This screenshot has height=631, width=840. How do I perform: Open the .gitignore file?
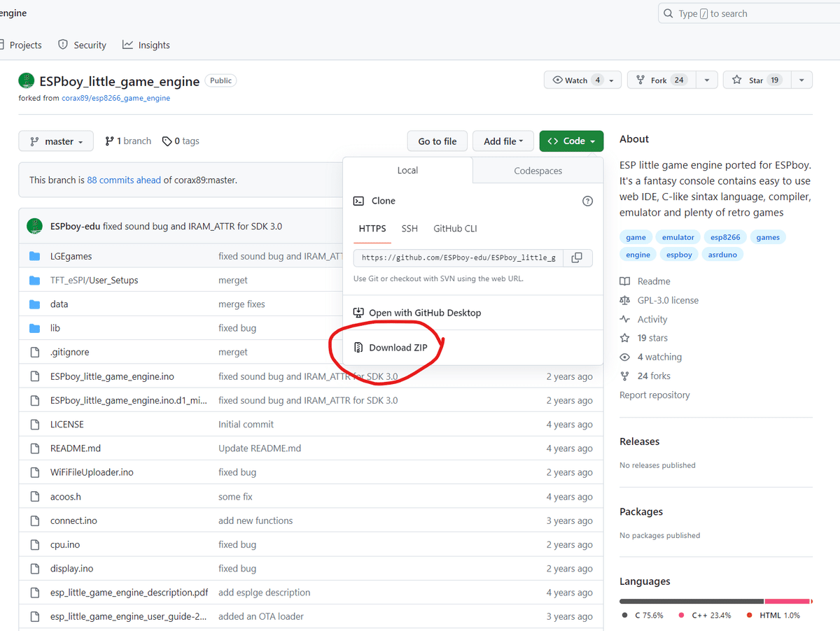[x=69, y=352]
